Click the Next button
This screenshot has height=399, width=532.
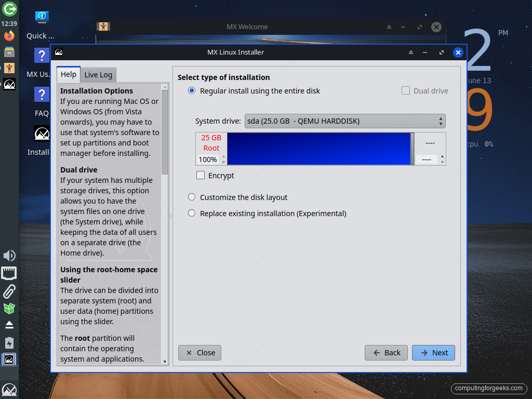click(433, 353)
